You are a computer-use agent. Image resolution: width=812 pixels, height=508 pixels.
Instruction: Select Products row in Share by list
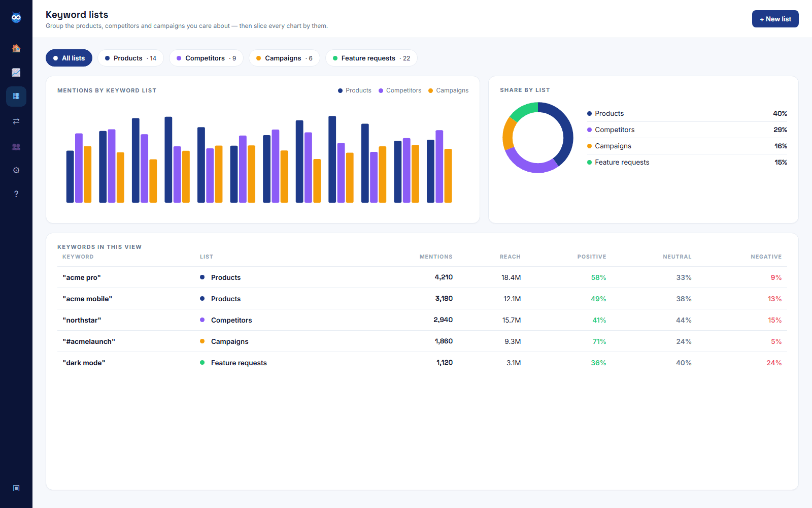pyautogui.click(x=687, y=113)
